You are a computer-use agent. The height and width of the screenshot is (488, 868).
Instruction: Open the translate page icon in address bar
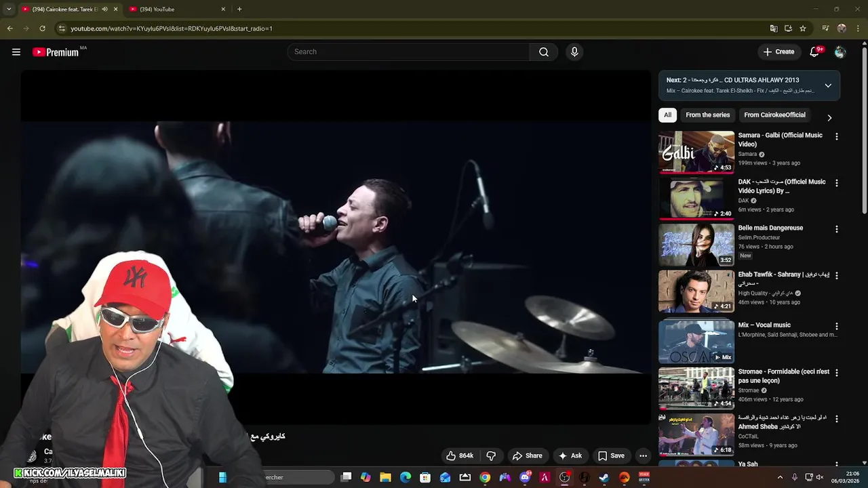[x=774, y=28]
